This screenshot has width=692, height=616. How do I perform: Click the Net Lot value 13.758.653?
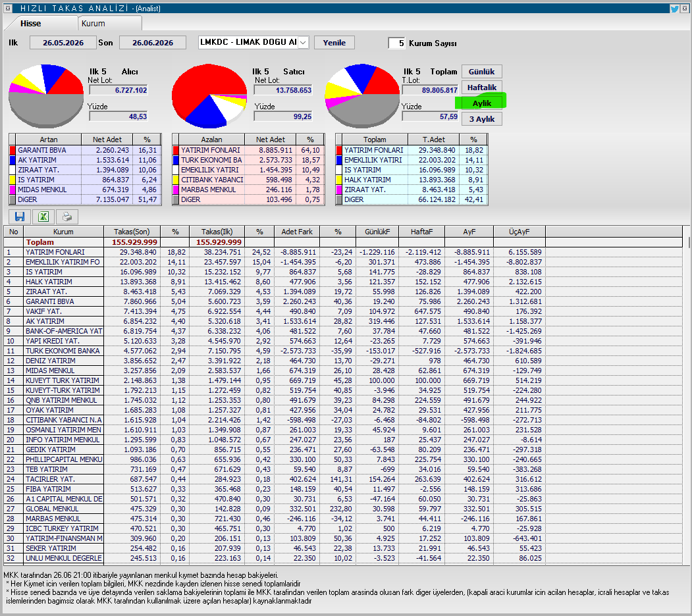[x=283, y=90]
